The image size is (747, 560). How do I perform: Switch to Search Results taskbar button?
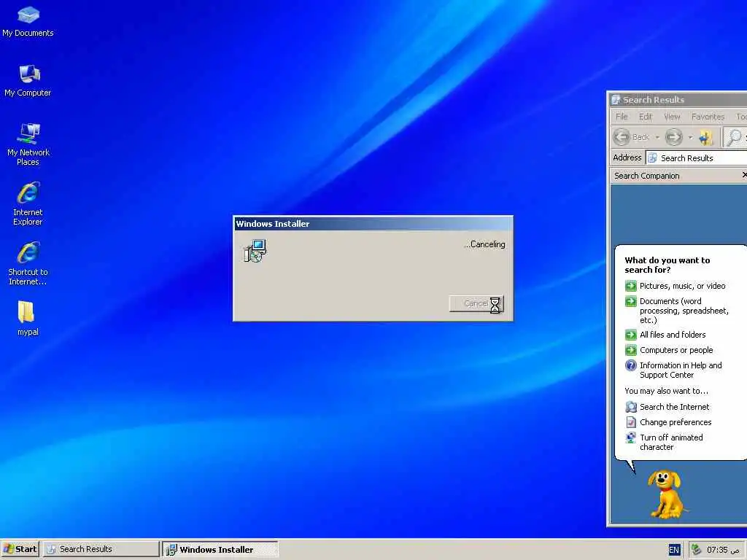101,549
